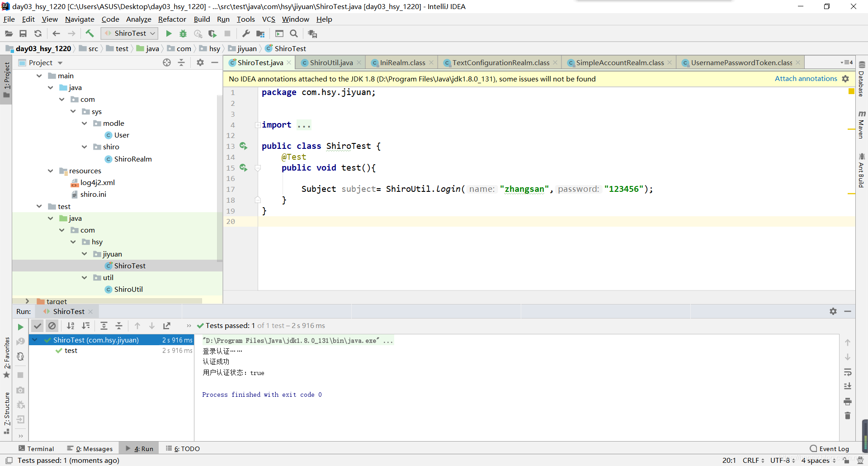The height and width of the screenshot is (466, 868).
Task: Open Project panel gear settings
Action: [200, 62]
